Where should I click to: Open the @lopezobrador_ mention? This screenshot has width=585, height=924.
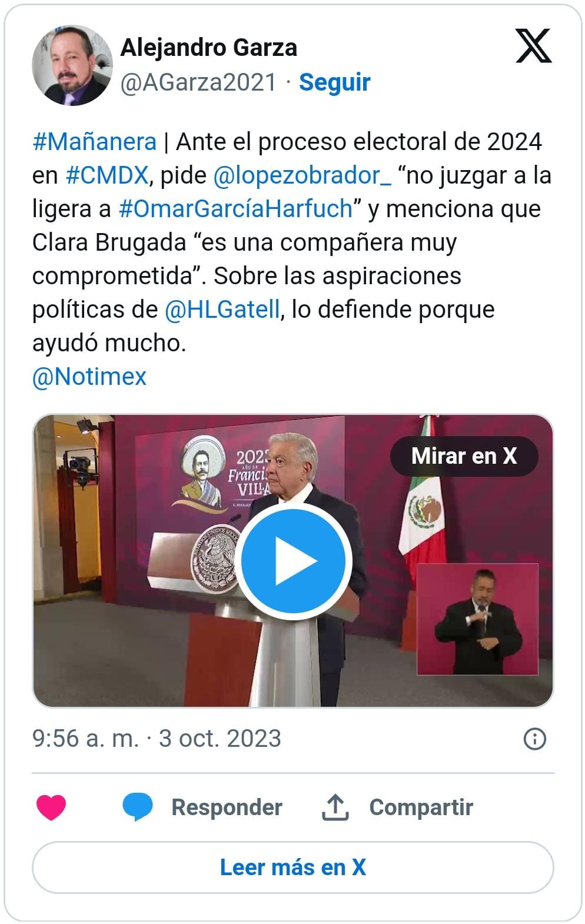tap(302, 175)
